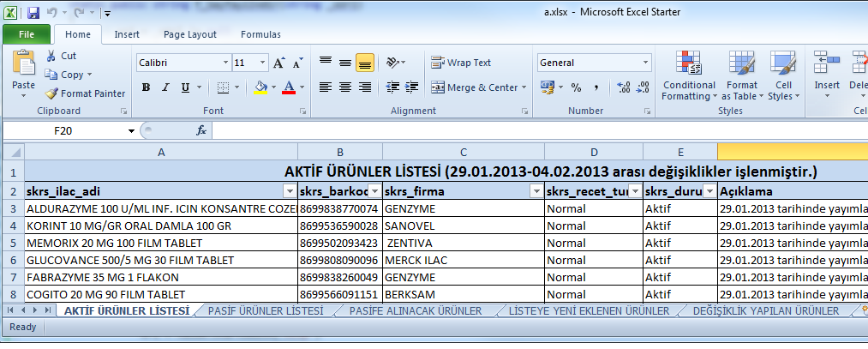Click the Undo arrow in quick access toolbar

tap(51, 12)
